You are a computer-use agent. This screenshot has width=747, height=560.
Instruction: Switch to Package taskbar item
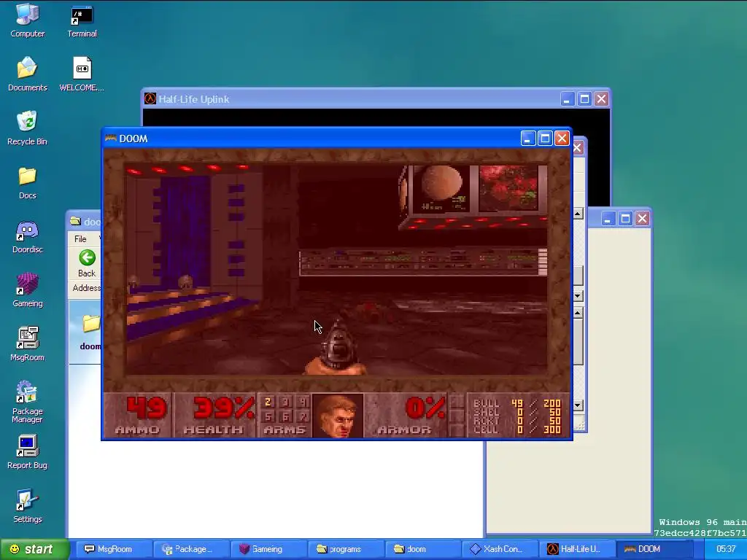[192, 549]
